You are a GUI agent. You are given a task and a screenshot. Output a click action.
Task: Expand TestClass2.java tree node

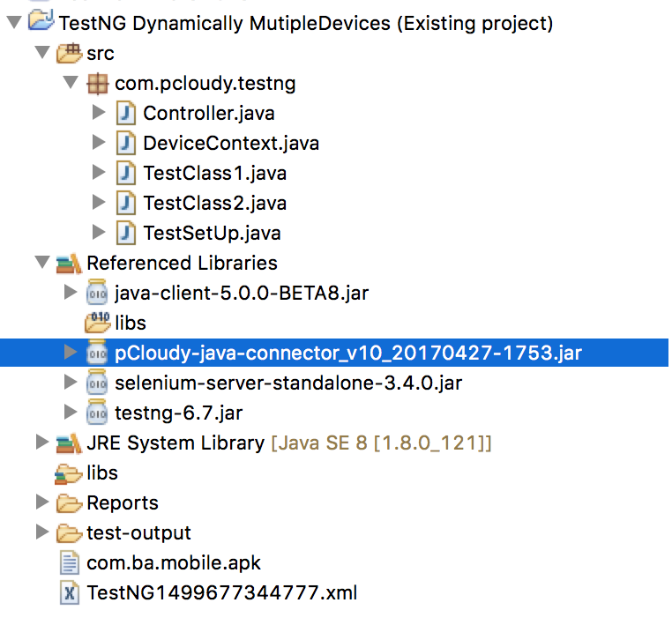click(99, 202)
